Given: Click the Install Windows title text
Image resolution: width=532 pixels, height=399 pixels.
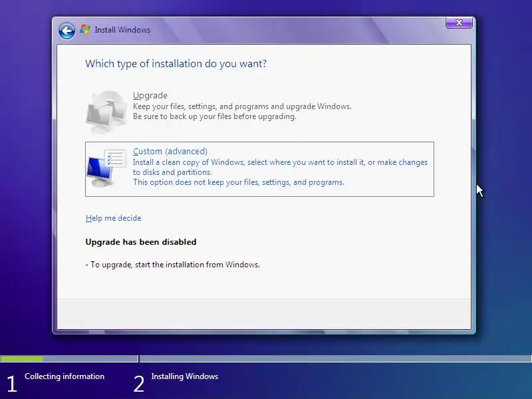Looking at the screenshot, I should 122,30.
